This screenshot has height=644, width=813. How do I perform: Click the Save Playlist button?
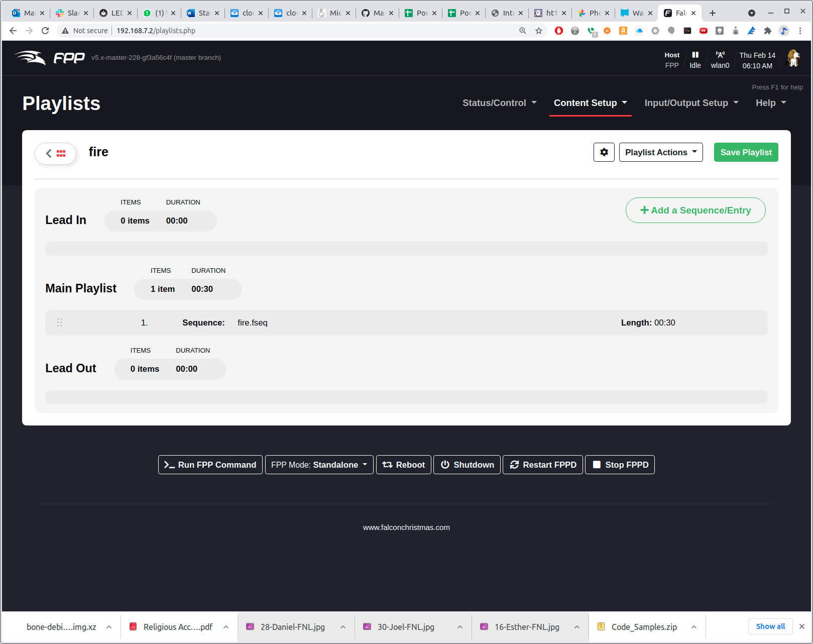[746, 152]
